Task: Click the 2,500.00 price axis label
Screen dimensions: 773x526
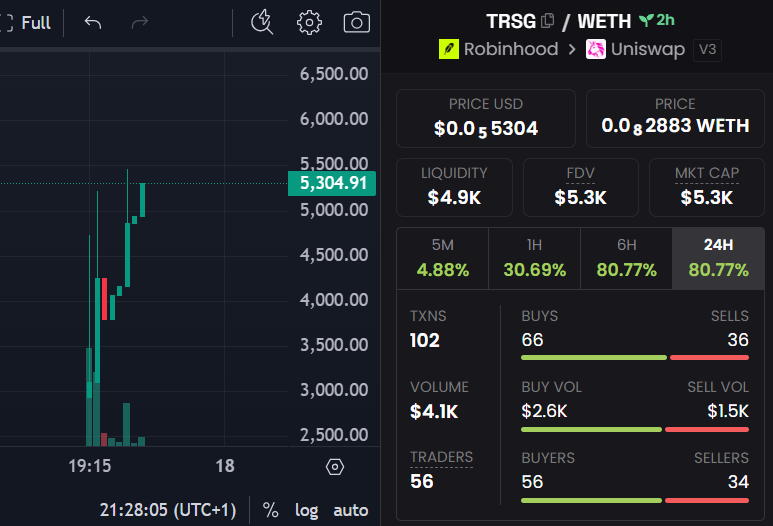Action: coord(334,435)
